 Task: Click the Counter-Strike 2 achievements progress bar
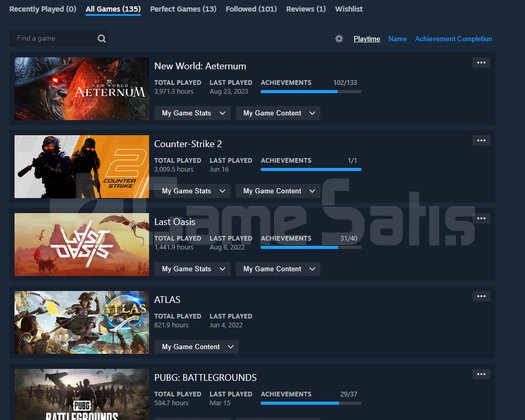(311, 169)
